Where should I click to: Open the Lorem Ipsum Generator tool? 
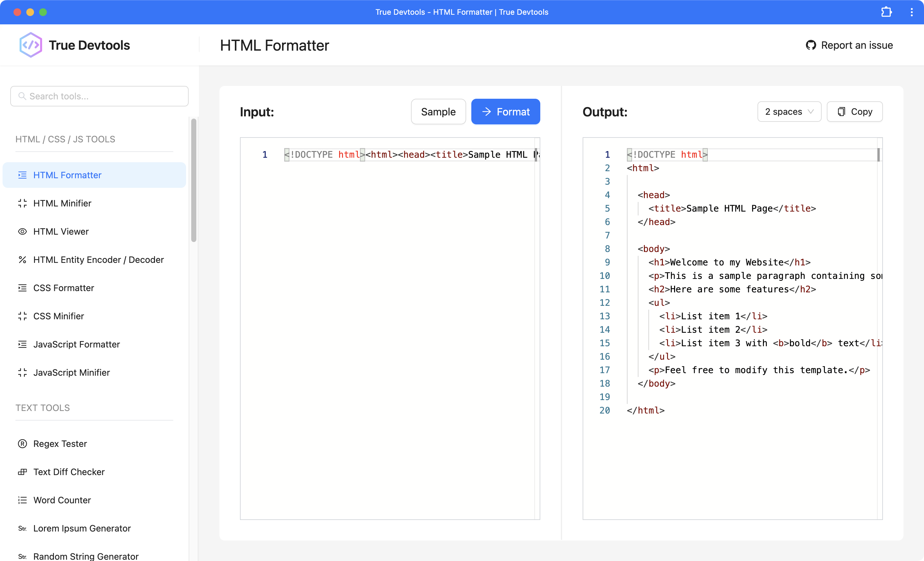[x=94, y=528]
